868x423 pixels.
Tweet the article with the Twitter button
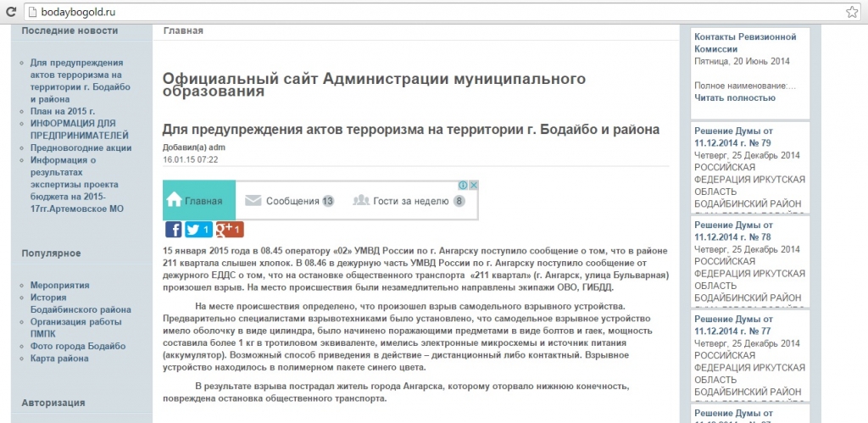coord(198,229)
